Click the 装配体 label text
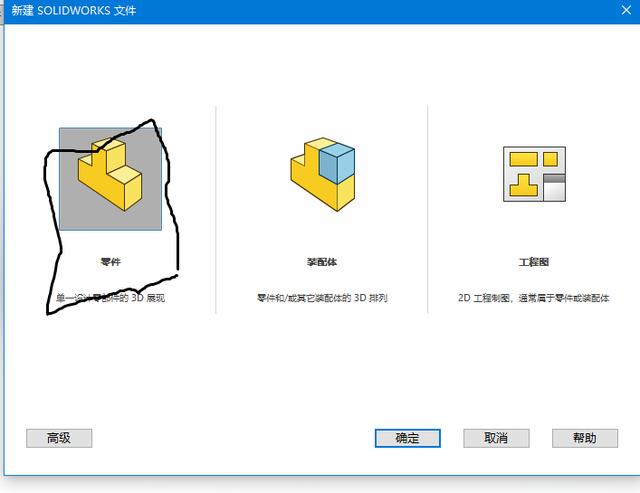The height and width of the screenshot is (493, 640). 322,262
